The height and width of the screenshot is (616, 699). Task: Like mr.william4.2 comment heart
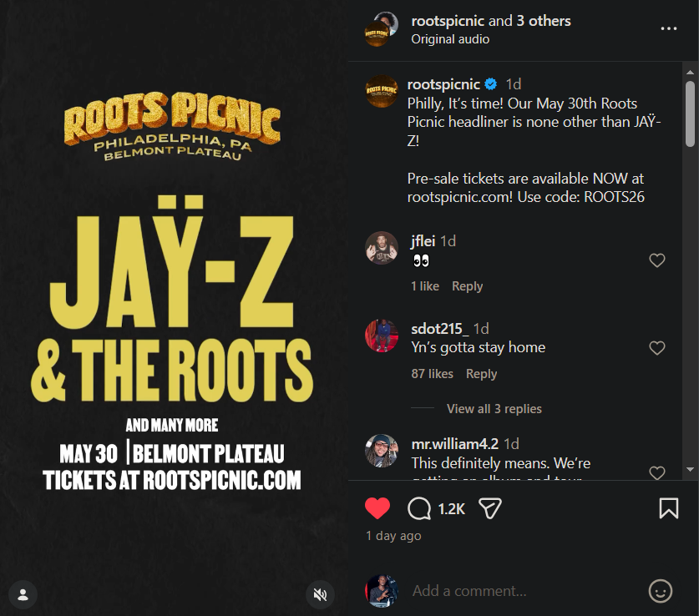coord(657,472)
